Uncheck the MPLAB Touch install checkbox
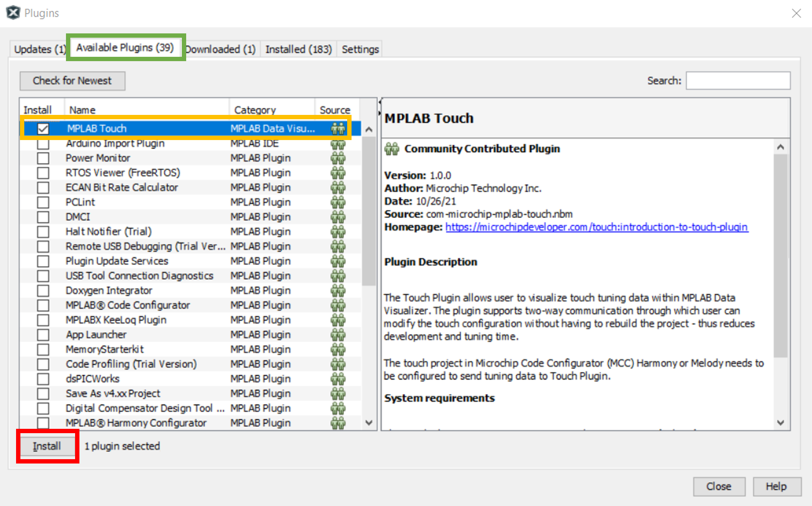This screenshot has width=812, height=506. click(43, 129)
